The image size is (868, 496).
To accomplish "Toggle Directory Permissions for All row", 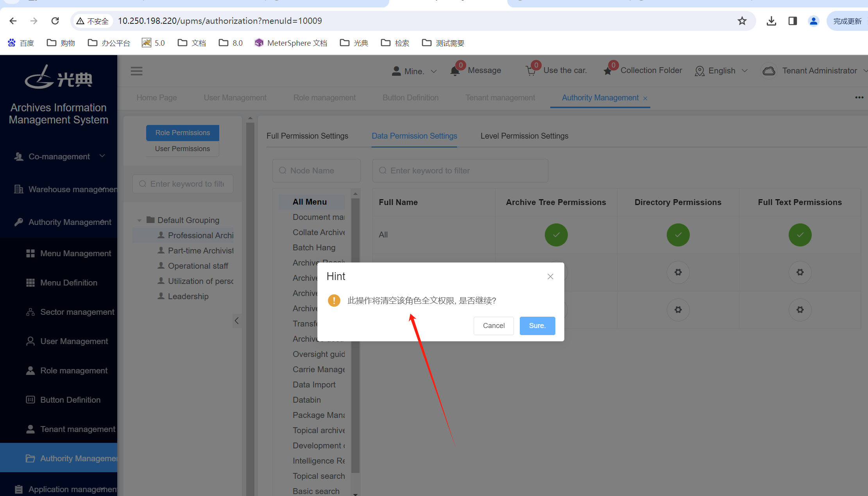I will 678,235.
